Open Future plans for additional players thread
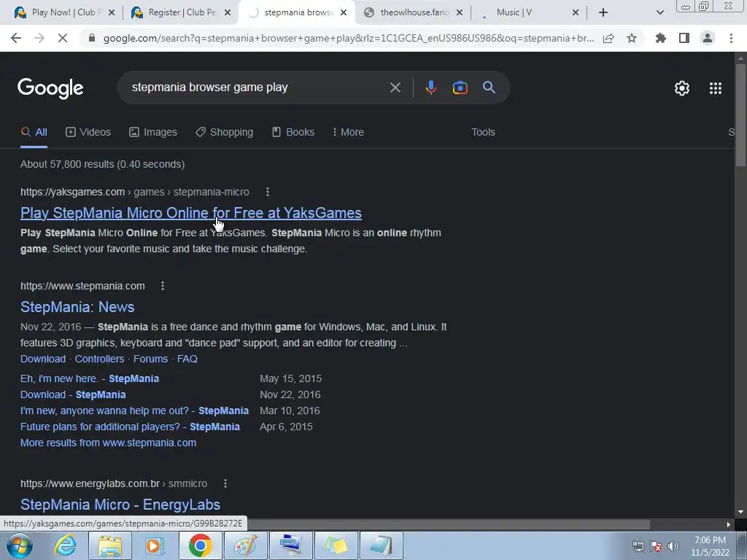 130,427
